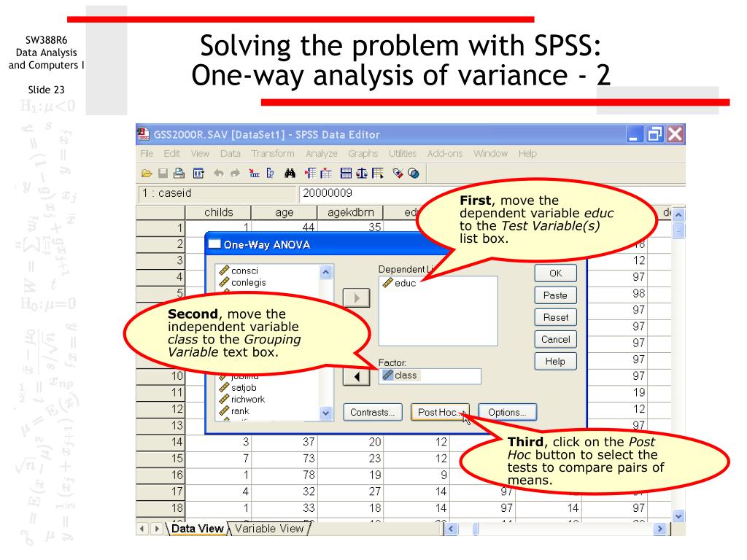This screenshot has width=747, height=560.
Task: Open the Add-ons menu
Action: [x=445, y=153]
